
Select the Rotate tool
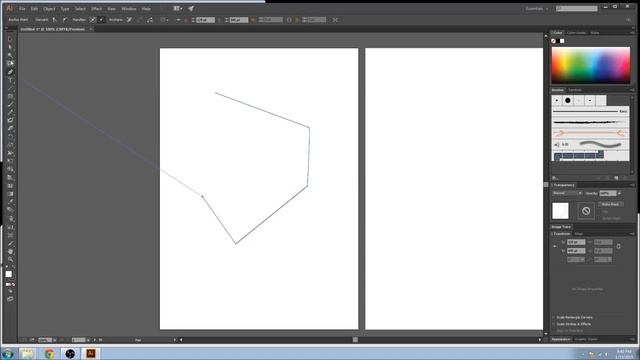[x=10, y=137]
